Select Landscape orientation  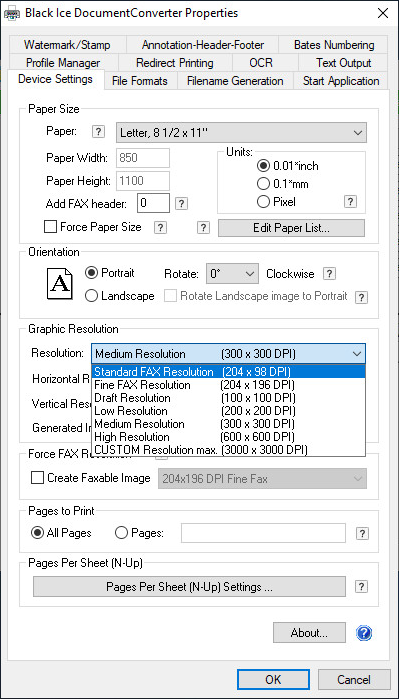pos(119,296)
